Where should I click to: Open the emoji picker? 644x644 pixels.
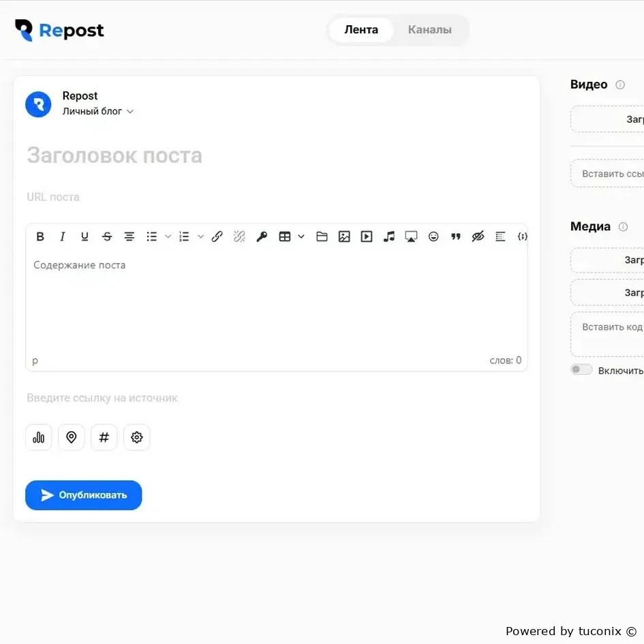tap(433, 236)
